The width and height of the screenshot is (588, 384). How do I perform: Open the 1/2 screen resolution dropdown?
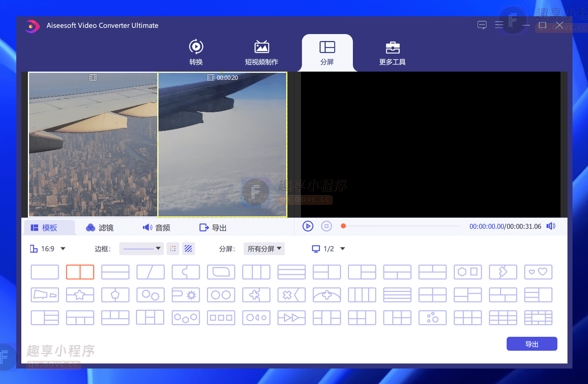point(328,249)
